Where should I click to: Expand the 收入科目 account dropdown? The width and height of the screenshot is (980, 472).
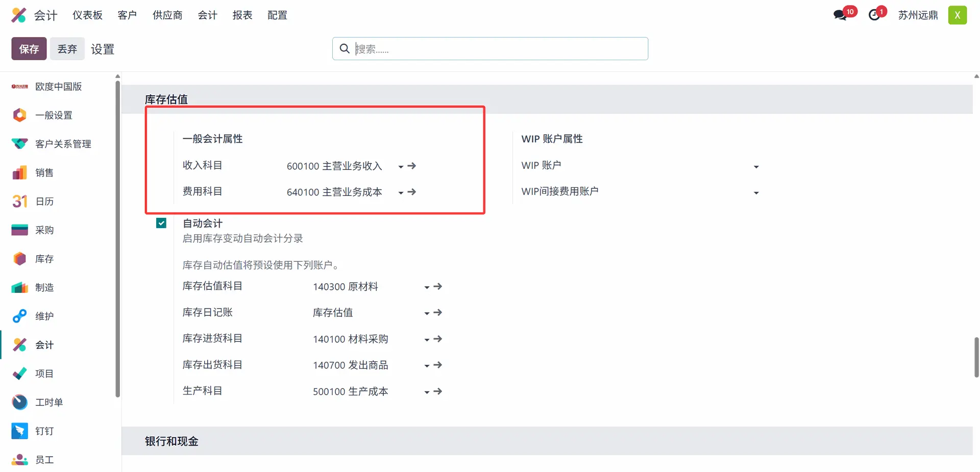pyautogui.click(x=401, y=166)
